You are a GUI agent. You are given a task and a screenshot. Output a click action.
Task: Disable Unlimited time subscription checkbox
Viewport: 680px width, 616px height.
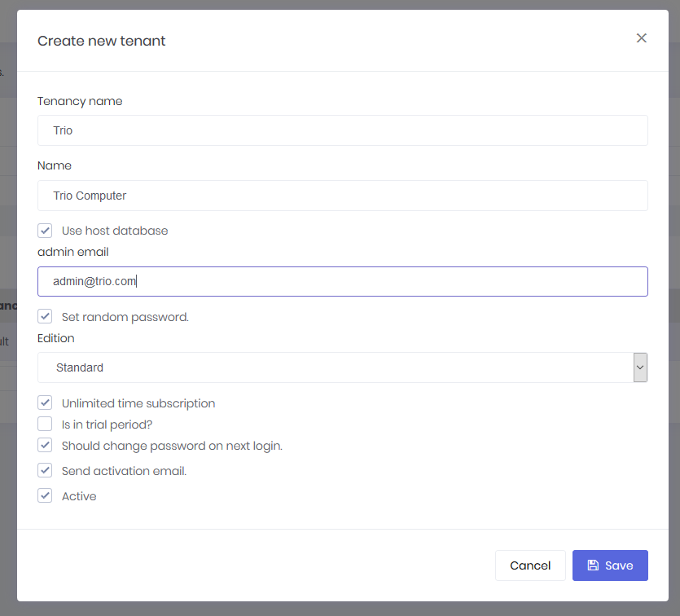point(45,403)
